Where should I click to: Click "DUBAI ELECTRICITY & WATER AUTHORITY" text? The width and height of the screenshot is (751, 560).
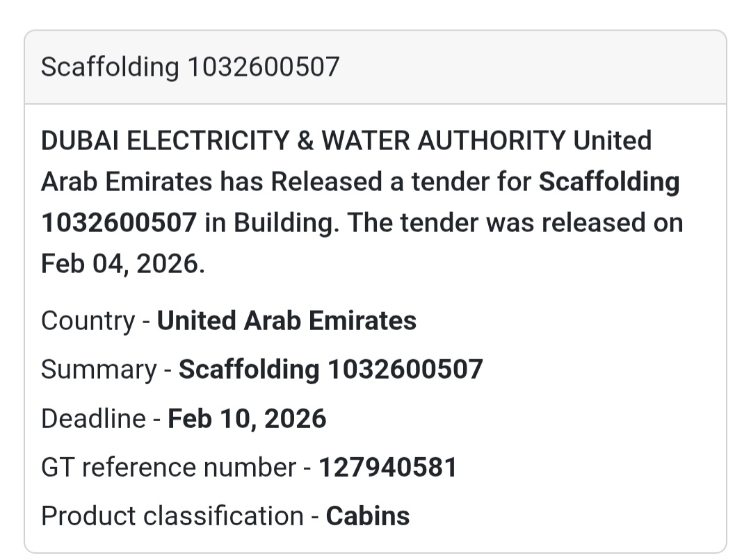[303, 141]
